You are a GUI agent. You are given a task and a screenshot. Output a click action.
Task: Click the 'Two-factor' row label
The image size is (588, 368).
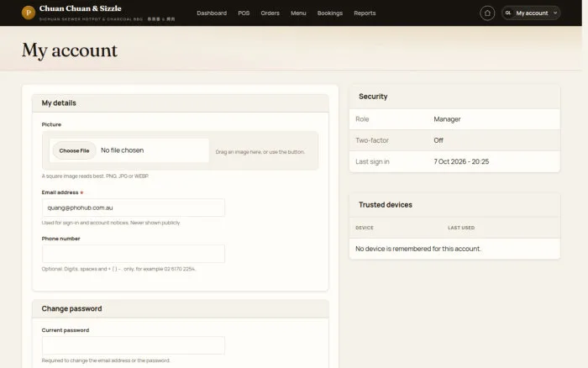pyautogui.click(x=372, y=140)
